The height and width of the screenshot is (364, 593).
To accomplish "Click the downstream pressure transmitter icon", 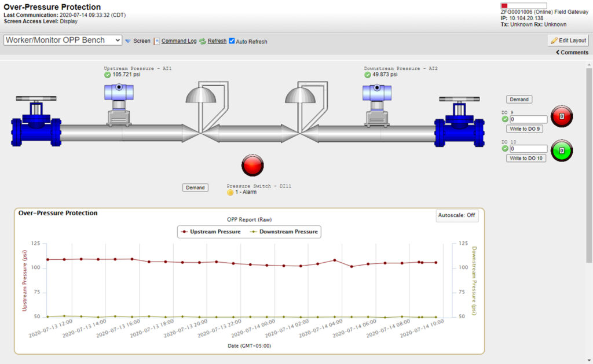I will pos(377,103).
